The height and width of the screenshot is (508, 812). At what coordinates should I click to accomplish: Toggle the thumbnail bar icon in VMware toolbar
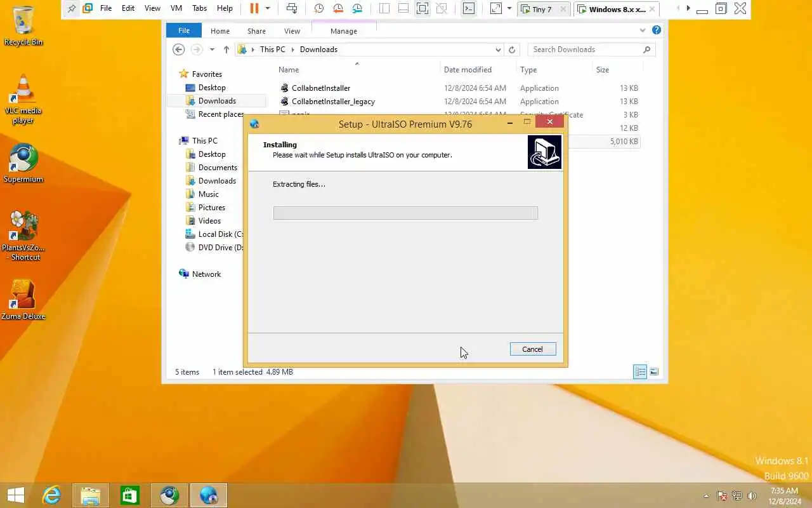(403, 8)
